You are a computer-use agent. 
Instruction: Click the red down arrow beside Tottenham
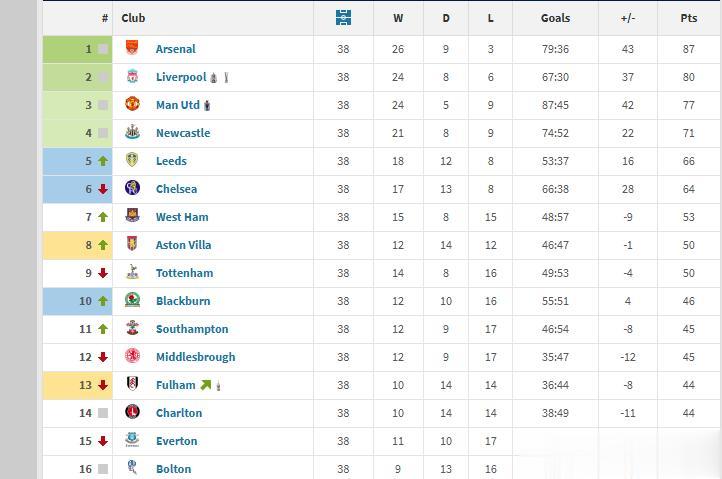click(103, 273)
